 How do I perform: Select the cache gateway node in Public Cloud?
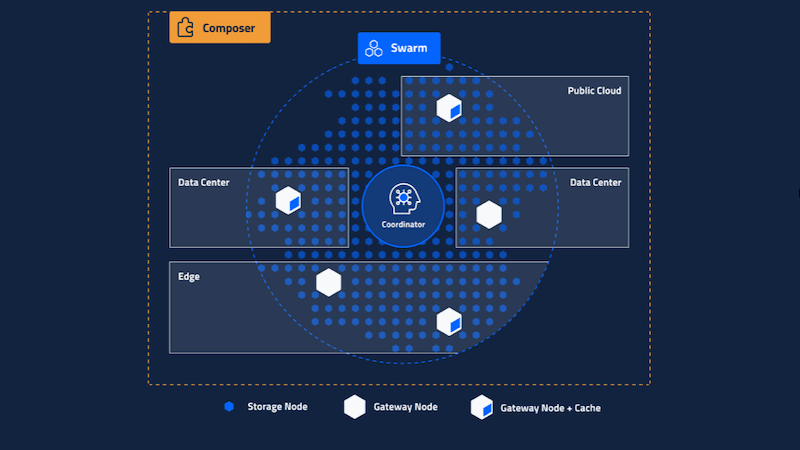[x=449, y=107]
